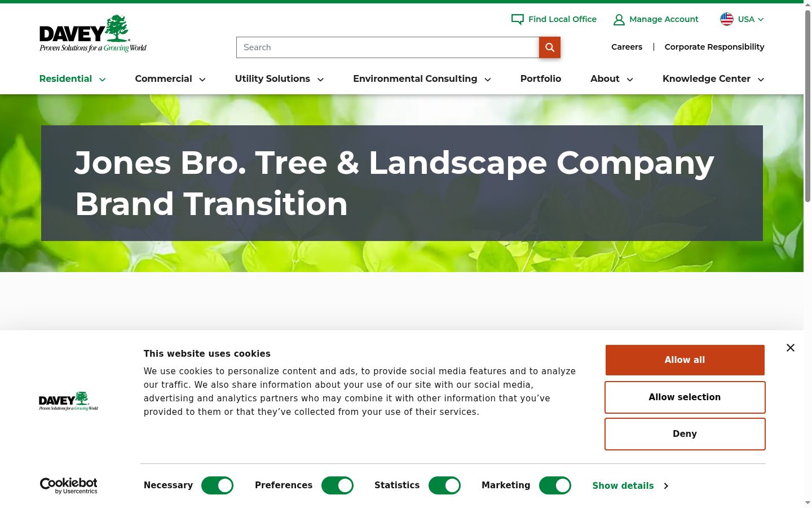Close the cookie banner with X
The height and width of the screenshot is (508, 812).
point(791,348)
